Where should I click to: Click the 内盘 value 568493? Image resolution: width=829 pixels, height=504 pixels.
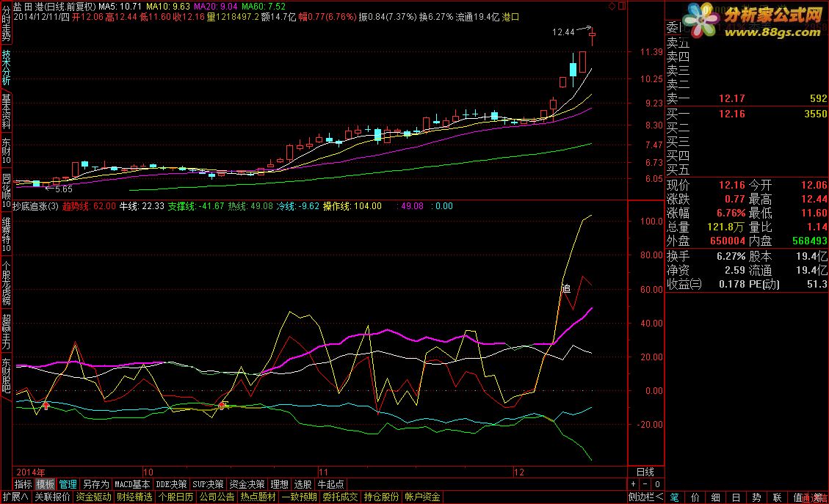809,241
